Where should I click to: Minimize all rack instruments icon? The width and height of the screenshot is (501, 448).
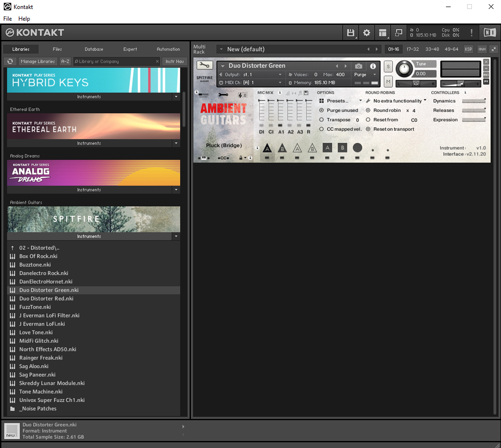(493, 49)
